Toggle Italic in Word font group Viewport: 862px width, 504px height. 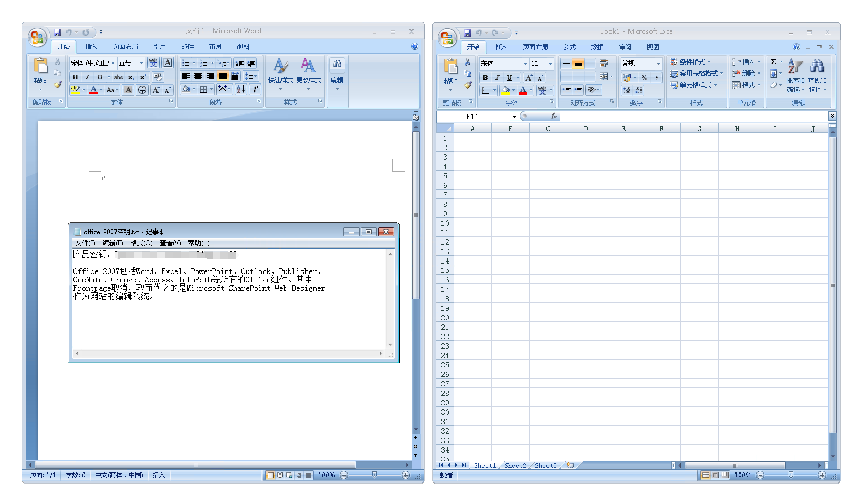(x=87, y=77)
